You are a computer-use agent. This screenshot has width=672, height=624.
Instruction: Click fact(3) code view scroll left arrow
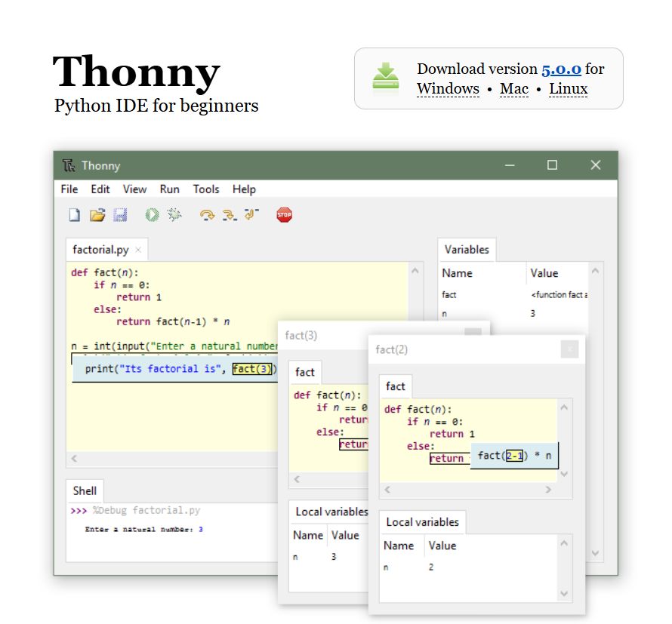[297, 479]
